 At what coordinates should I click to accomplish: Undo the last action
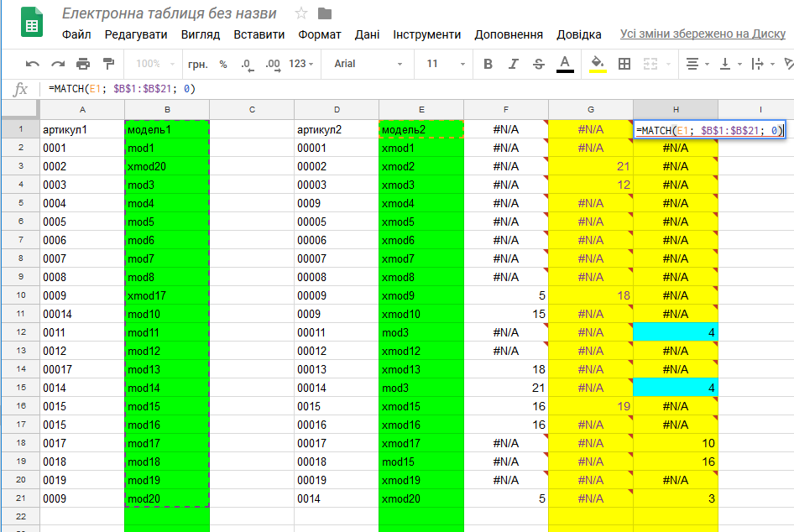pyautogui.click(x=33, y=64)
